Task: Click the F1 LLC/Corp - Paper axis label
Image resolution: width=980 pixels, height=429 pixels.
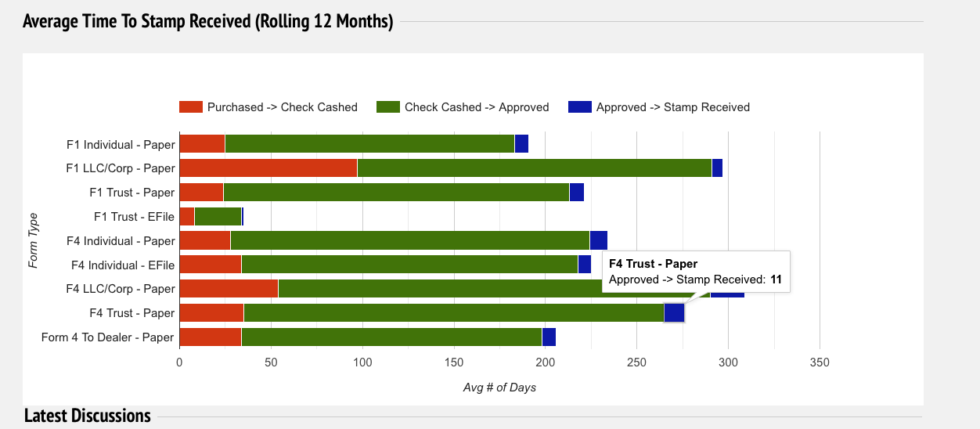Action: [x=121, y=168]
